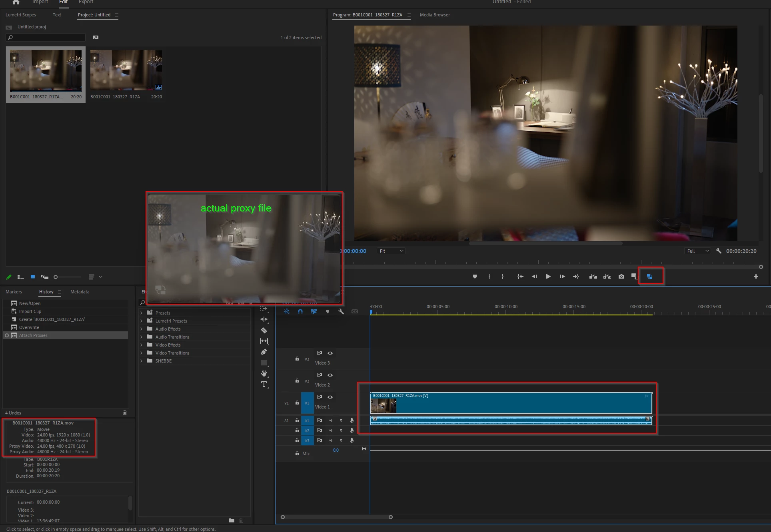This screenshot has height=532, width=771.
Task: Clear history with the trash icon
Action: [124, 412]
